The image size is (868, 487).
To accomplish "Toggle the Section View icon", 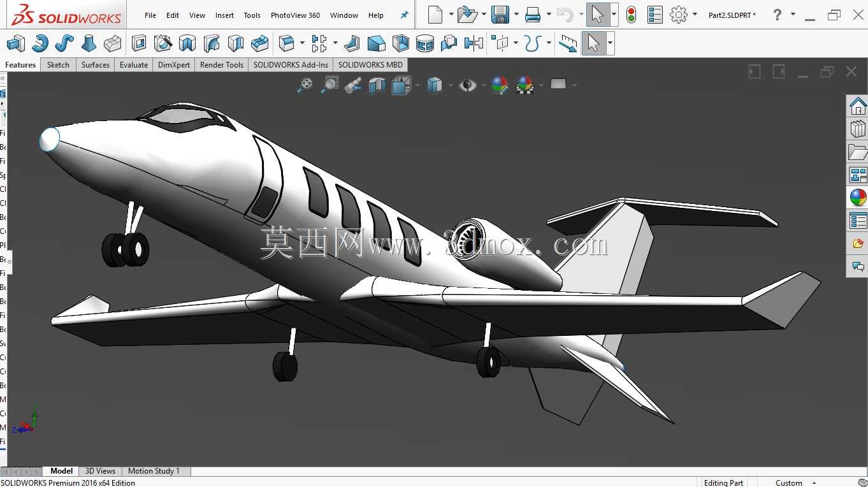I will point(377,85).
